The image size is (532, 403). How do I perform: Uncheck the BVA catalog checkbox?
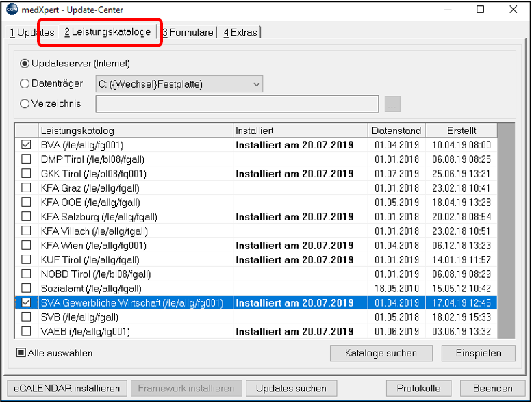[x=26, y=145]
